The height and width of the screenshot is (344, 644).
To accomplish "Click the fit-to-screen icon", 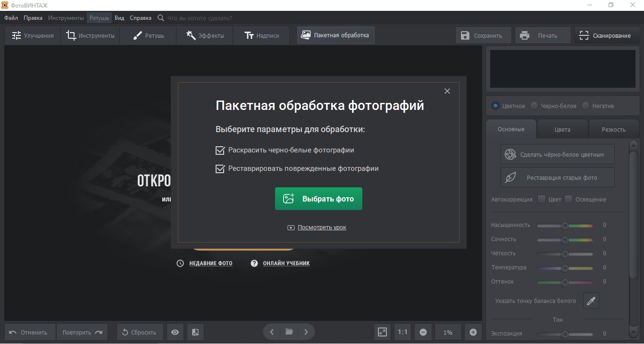I will [x=382, y=332].
